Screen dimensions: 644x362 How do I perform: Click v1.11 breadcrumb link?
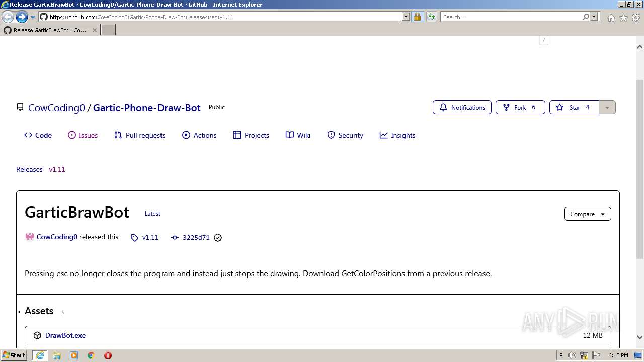pos(57,169)
